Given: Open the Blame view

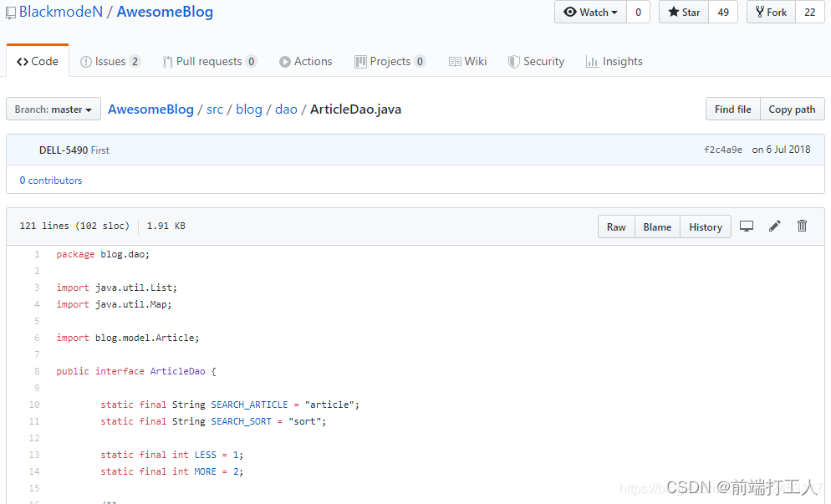Looking at the screenshot, I should point(657,227).
